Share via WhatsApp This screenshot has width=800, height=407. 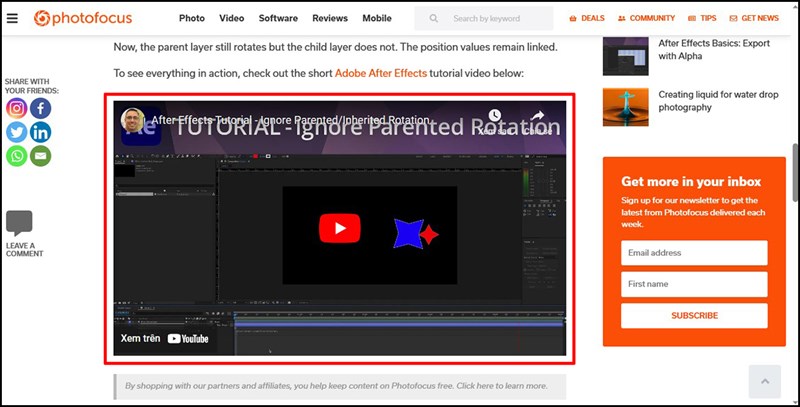(x=17, y=156)
